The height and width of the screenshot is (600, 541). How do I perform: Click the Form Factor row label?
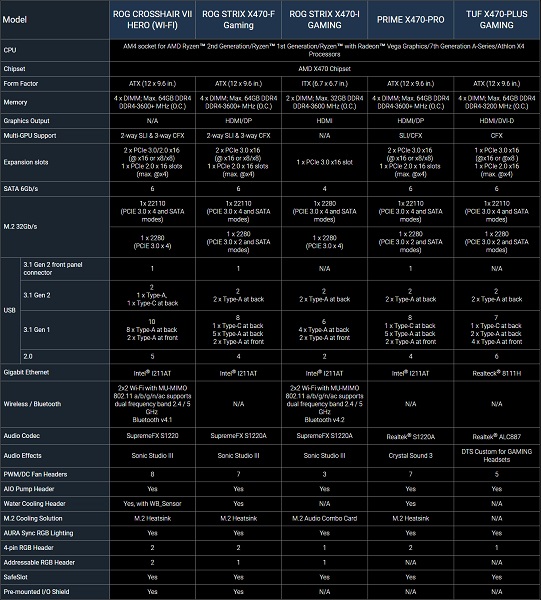pos(55,83)
